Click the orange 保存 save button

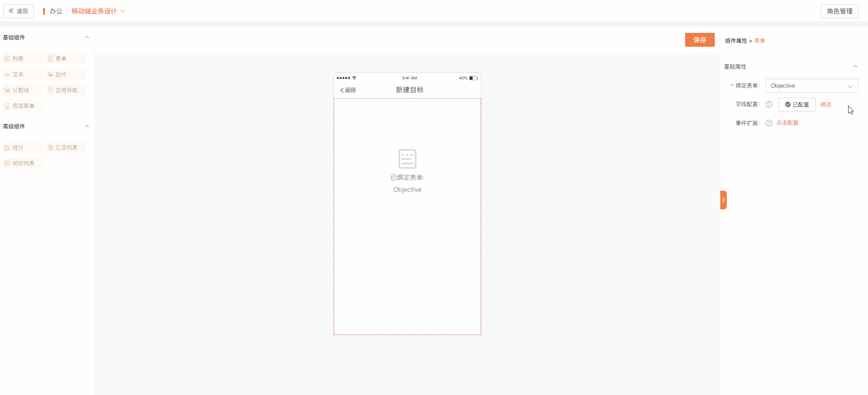pyautogui.click(x=699, y=40)
